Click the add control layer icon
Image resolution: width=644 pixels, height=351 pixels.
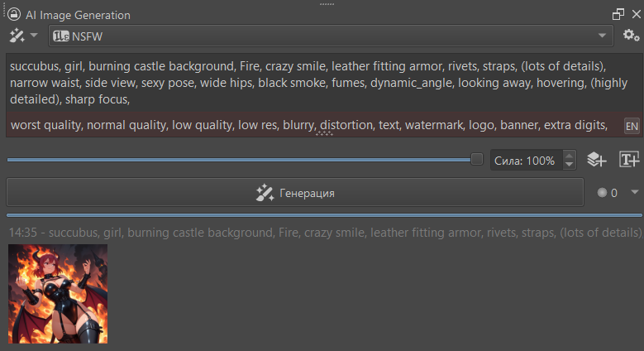point(597,160)
